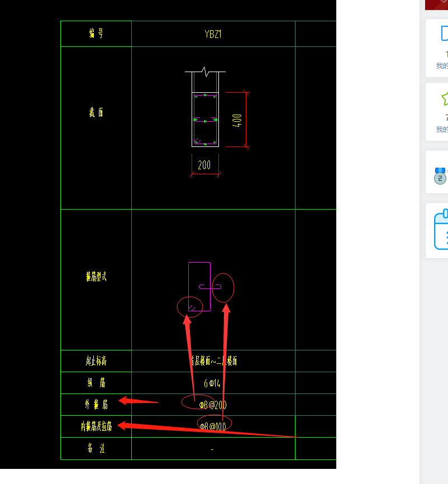
Task: Click the column cross-section drawing
Action: (x=205, y=107)
